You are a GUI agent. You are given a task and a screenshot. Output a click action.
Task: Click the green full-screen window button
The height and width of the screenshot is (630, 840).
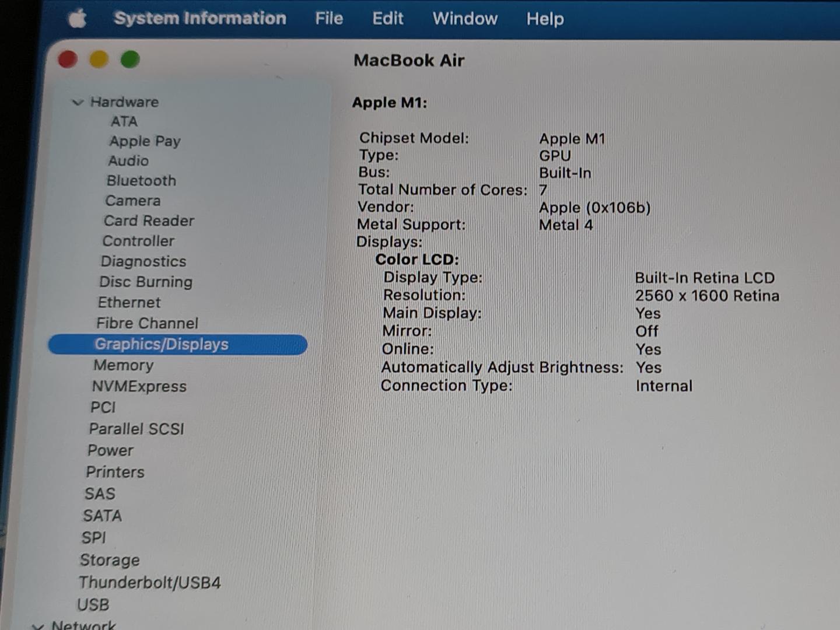tap(130, 60)
